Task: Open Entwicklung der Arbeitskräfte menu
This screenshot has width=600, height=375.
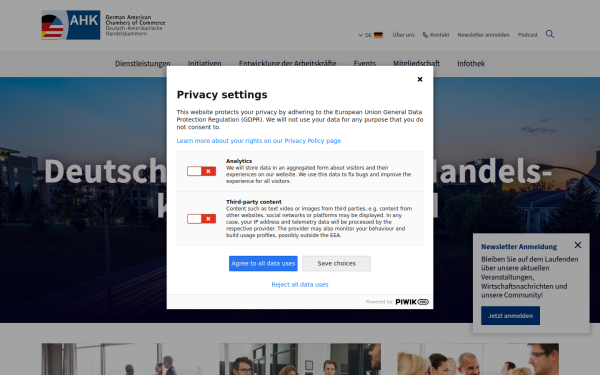Action: tap(287, 63)
